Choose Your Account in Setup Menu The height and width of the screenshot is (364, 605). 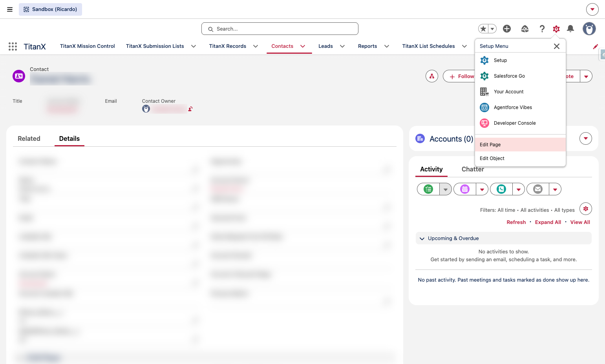click(520, 92)
